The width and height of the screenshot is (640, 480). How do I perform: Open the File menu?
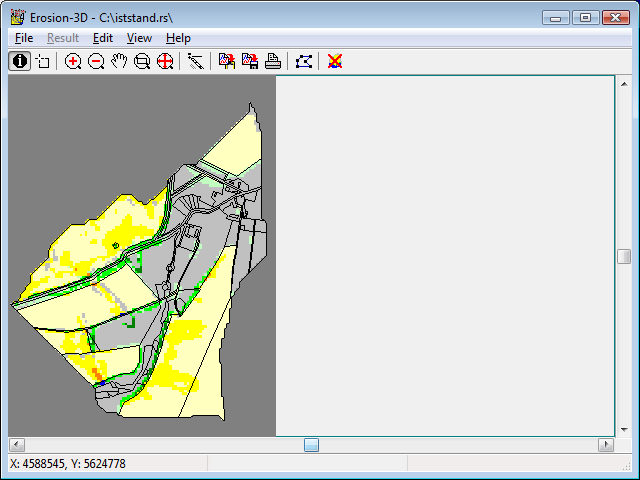24,38
